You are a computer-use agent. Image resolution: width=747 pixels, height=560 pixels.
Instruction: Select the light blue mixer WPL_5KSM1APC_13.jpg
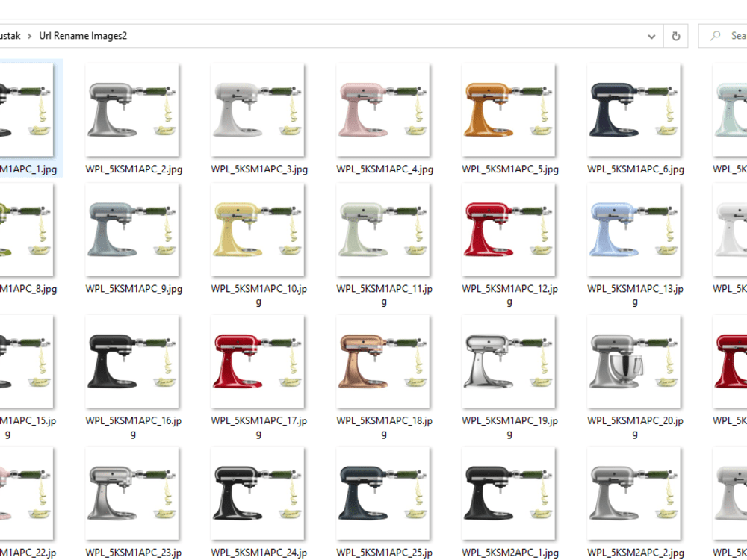pyautogui.click(x=633, y=229)
